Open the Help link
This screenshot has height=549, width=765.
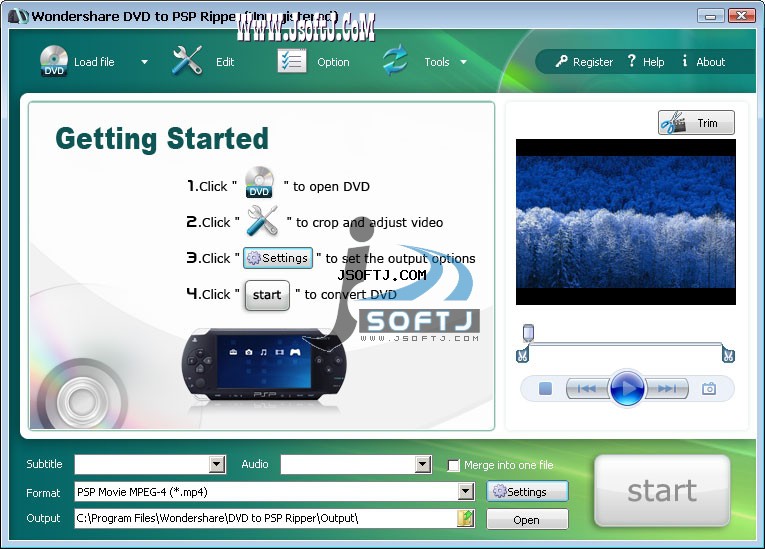[x=653, y=62]
